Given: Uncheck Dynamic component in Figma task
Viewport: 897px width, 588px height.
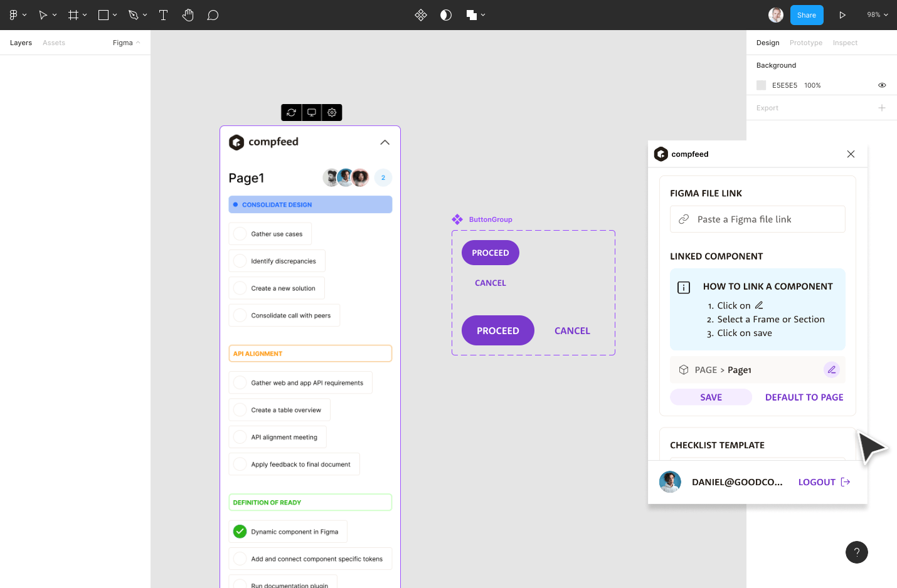Looking at the screenshot, I should 240,532.
